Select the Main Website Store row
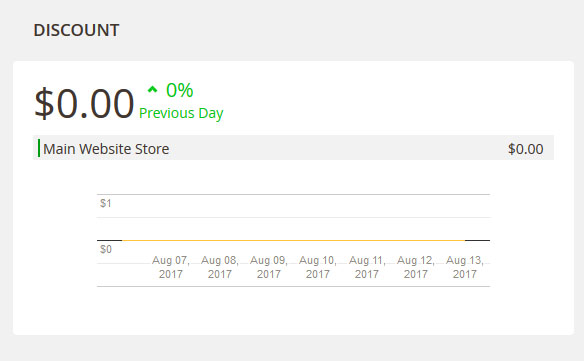 point(293,148)
